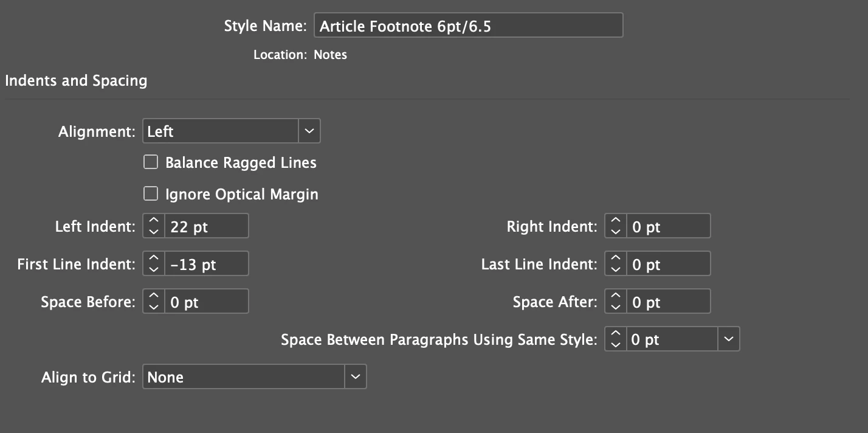Screen dimensions: 868x433
Task: Increase Left Indent with up arrow
Action: (x=154, y=221)
